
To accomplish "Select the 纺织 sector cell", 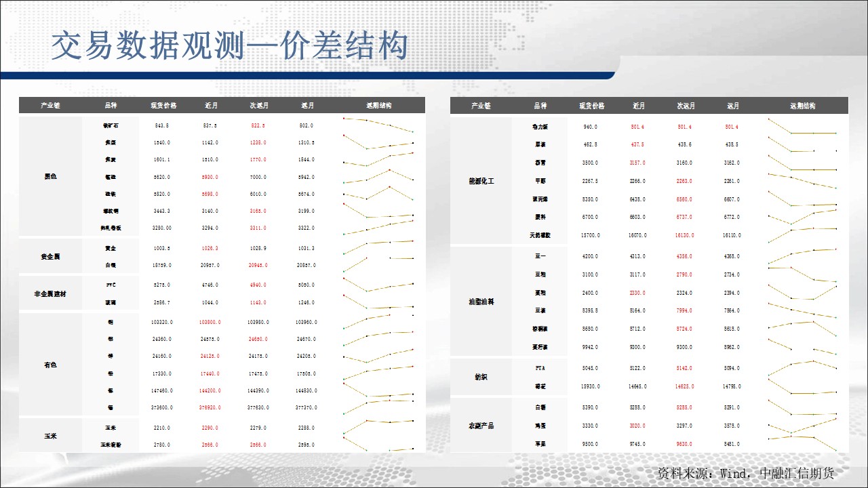I will point(481,377).
